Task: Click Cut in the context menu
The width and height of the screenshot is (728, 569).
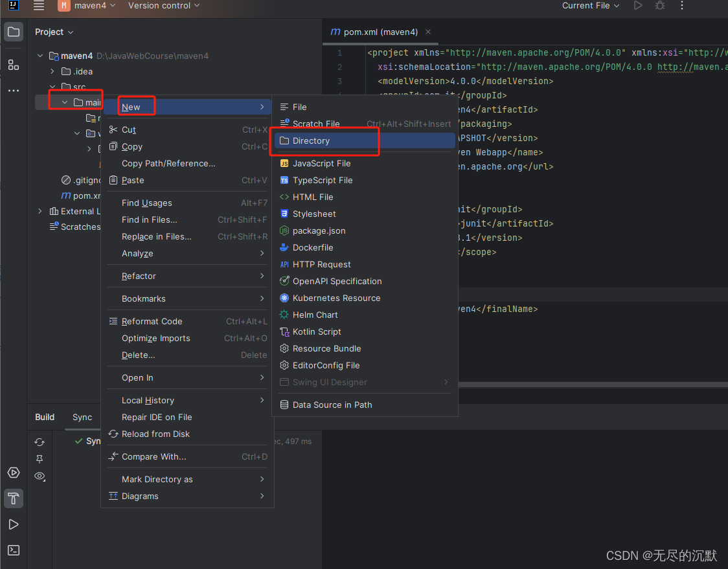Action: coord(188,130)
